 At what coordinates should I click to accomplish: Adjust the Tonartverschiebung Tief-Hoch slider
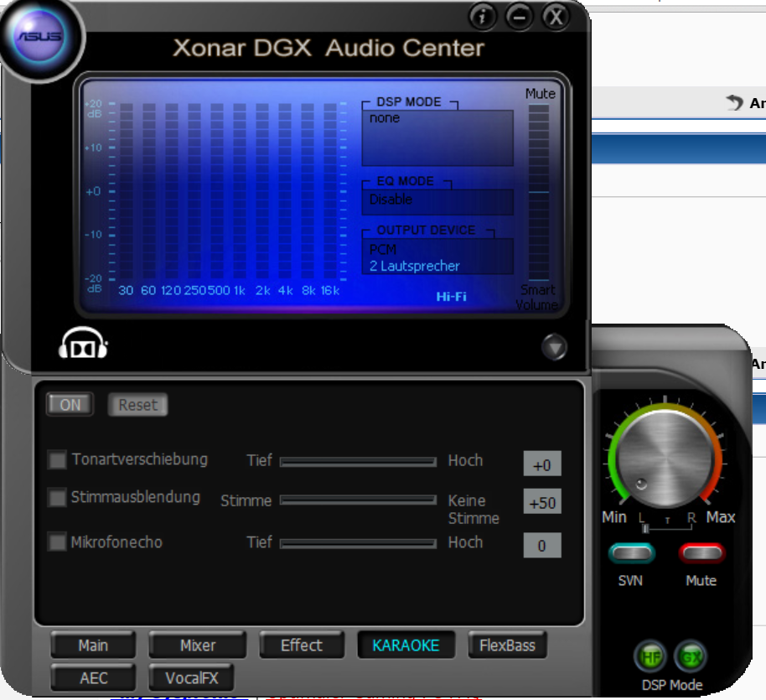[x=358, y=462]
